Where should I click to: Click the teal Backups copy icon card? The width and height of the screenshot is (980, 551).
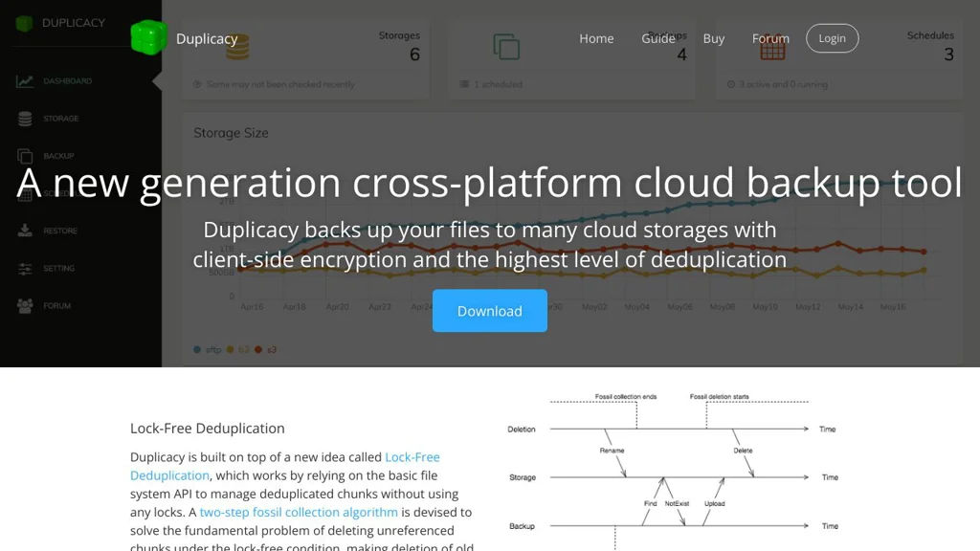coord(506,47)
